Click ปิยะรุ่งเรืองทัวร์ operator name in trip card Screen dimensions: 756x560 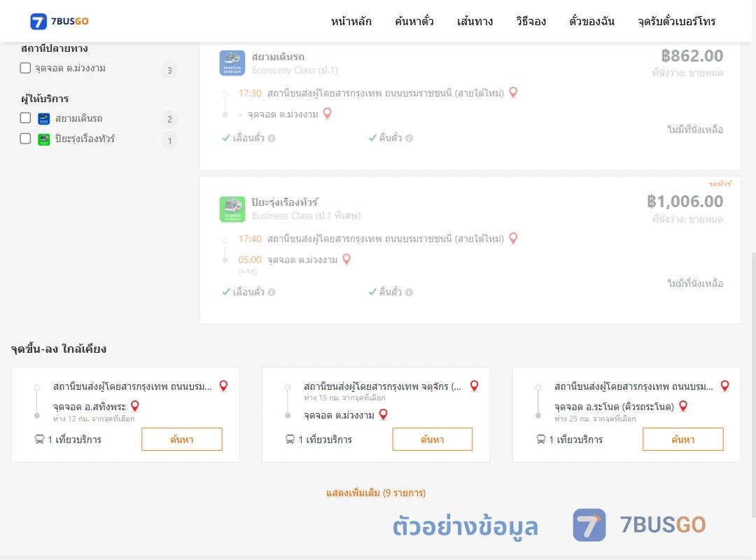click(x=284, y=202)
